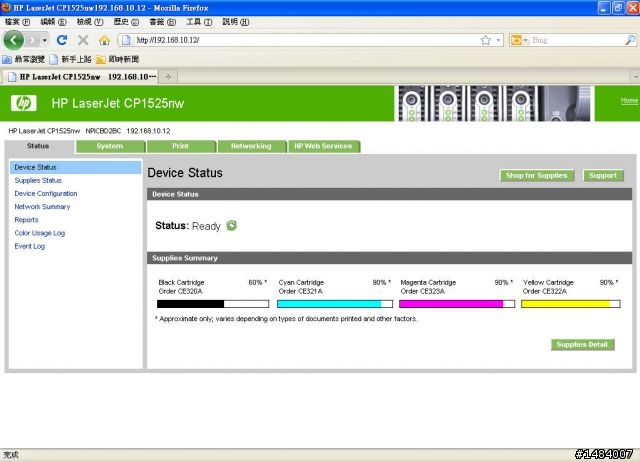Viewport: 640px width, 462px height.
Task: Open the search engine selector dropdown
Action: coord(519,40)
